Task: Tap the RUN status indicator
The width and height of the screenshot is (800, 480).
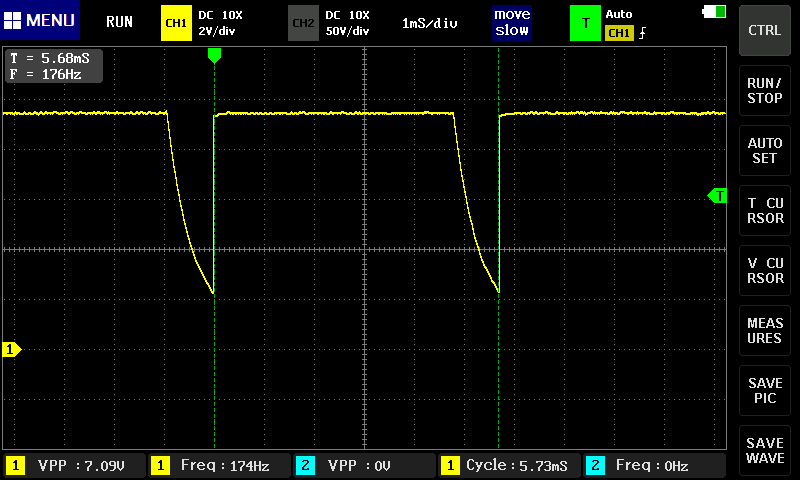Action: (x=119, y=22)
